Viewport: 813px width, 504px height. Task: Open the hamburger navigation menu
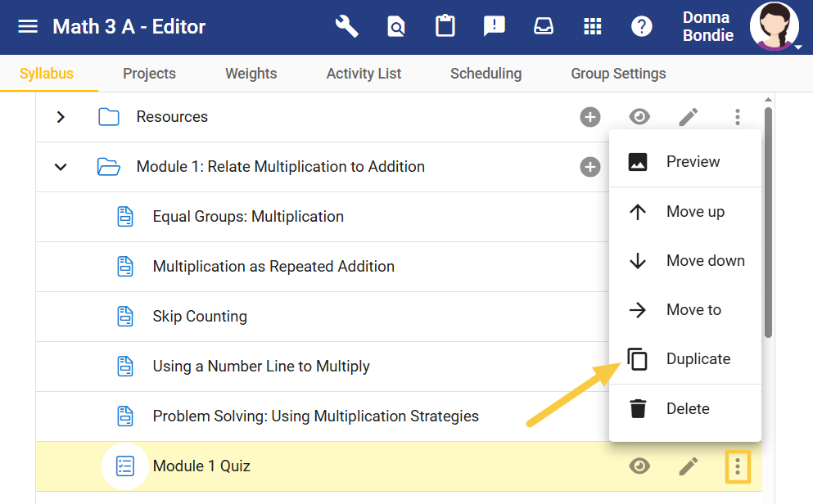(x=28, y=27)
